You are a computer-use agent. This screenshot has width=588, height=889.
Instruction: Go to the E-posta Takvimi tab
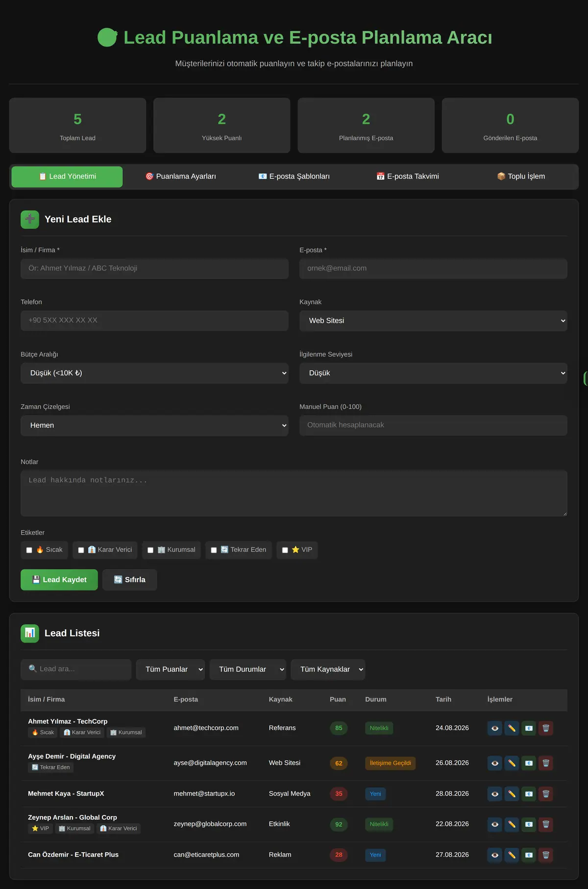coord(408,176)
